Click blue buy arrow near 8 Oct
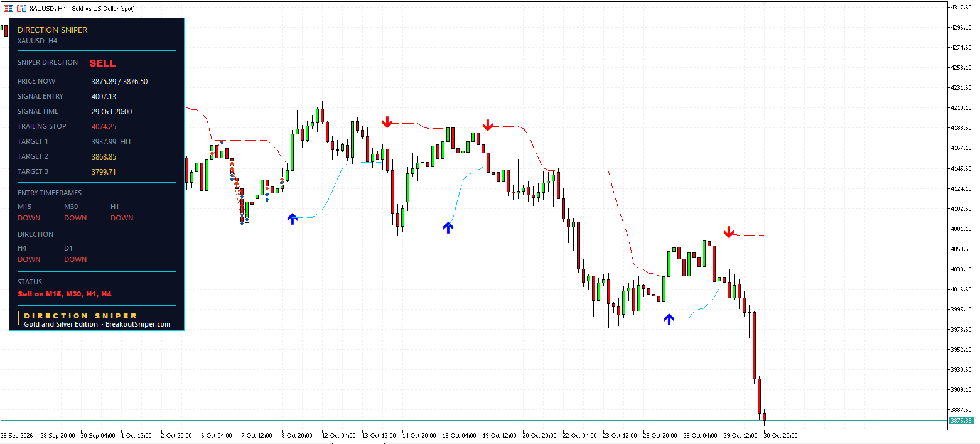Screen dimensions: 980x444 292,219
